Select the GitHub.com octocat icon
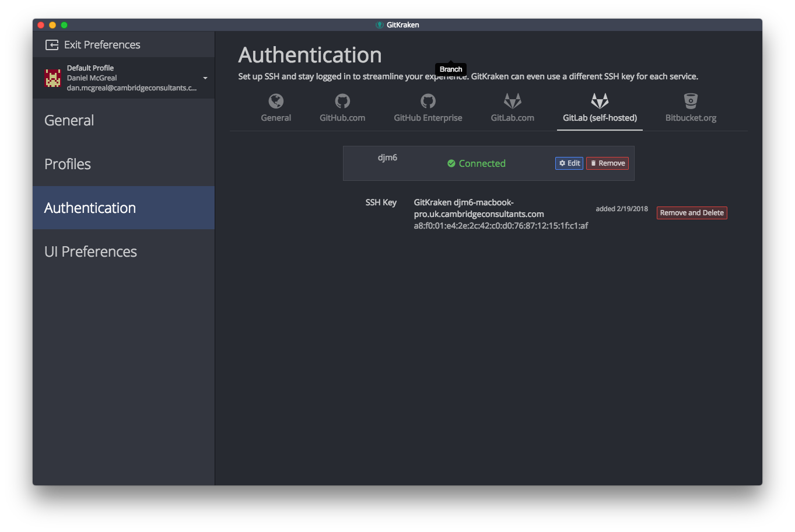Viewport: 795px width, 532px height. tap(342, 101)
